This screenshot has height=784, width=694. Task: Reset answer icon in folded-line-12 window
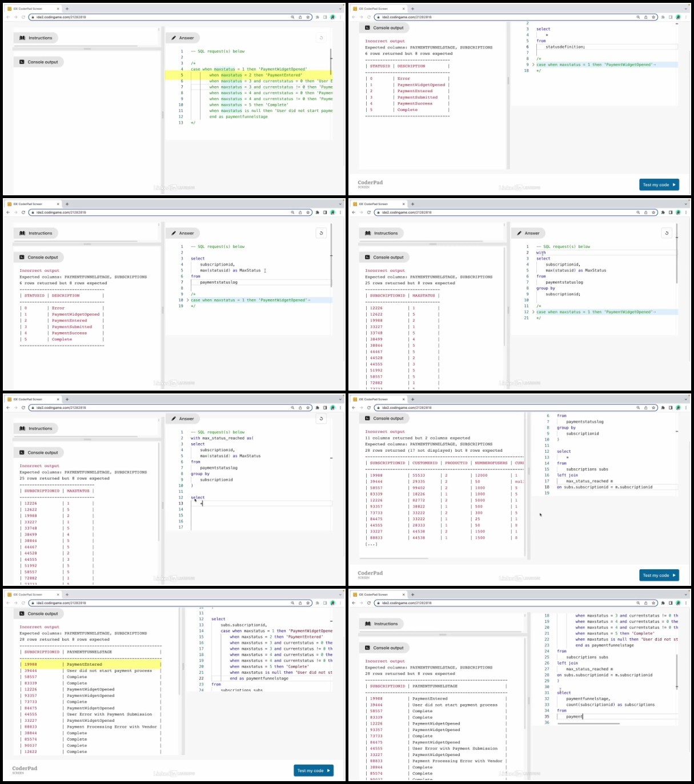pos(667,233)
